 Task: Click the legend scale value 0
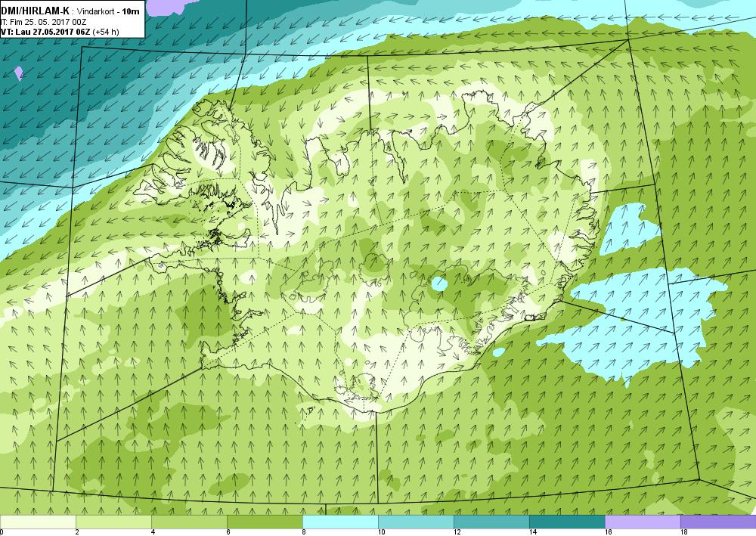point(2,532)
